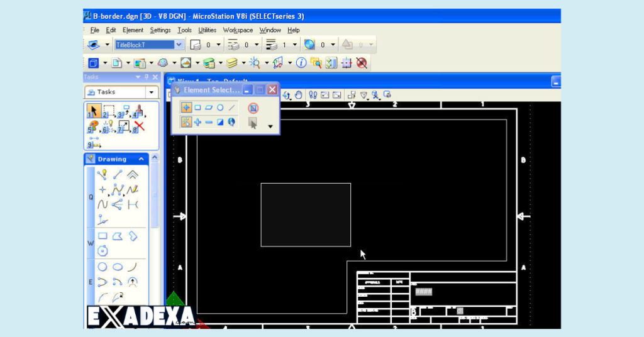644x337 pixels.
Task: Toggle Line selection method in Element Selection
Action: click(x=231, y=108)
